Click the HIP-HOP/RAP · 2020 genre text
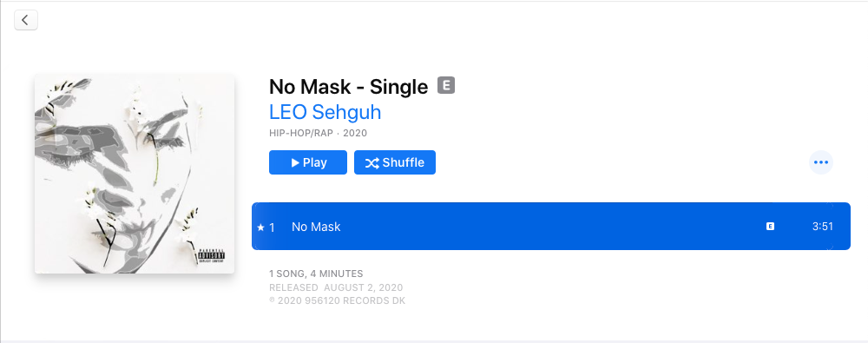The height and width of the screenshot is (343, 868). point(318,133)
